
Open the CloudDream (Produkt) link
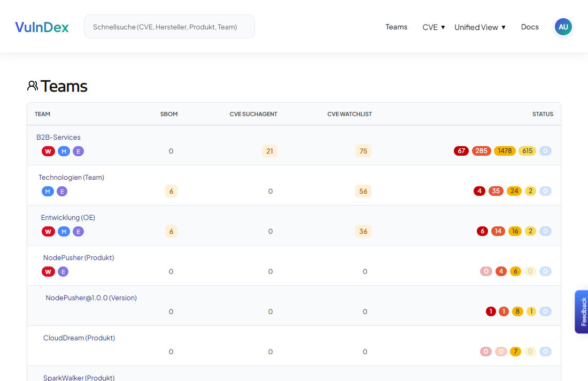[79, 338]
